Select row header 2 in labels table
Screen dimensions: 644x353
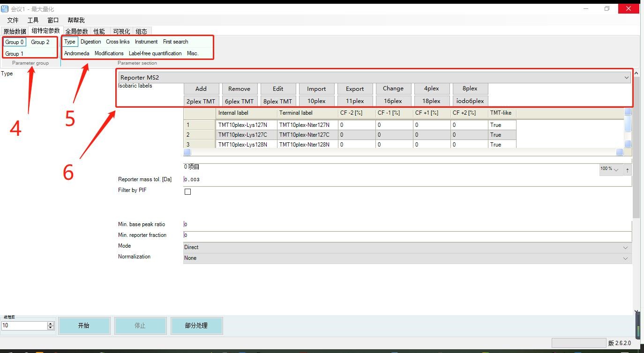200,135
